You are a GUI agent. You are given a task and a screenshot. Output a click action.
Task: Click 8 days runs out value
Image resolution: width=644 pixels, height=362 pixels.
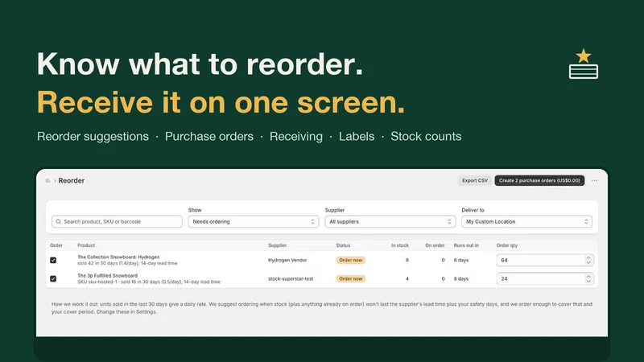coord(461,278)
